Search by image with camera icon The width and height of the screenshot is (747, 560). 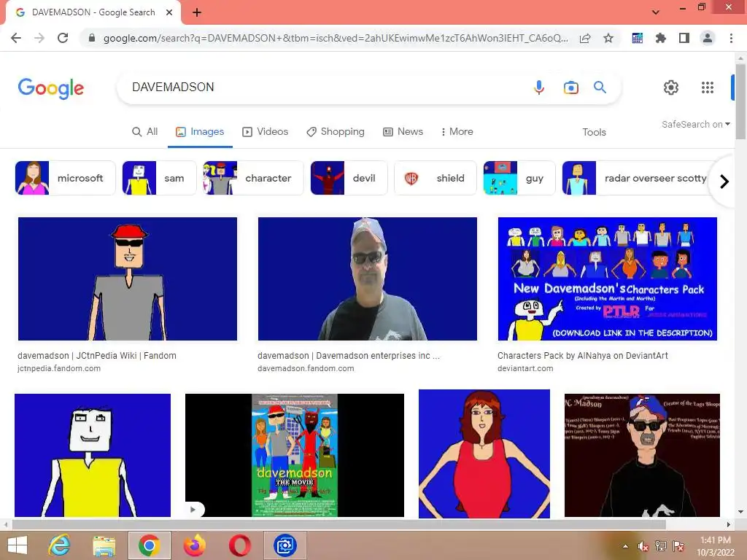pos(570,87)
